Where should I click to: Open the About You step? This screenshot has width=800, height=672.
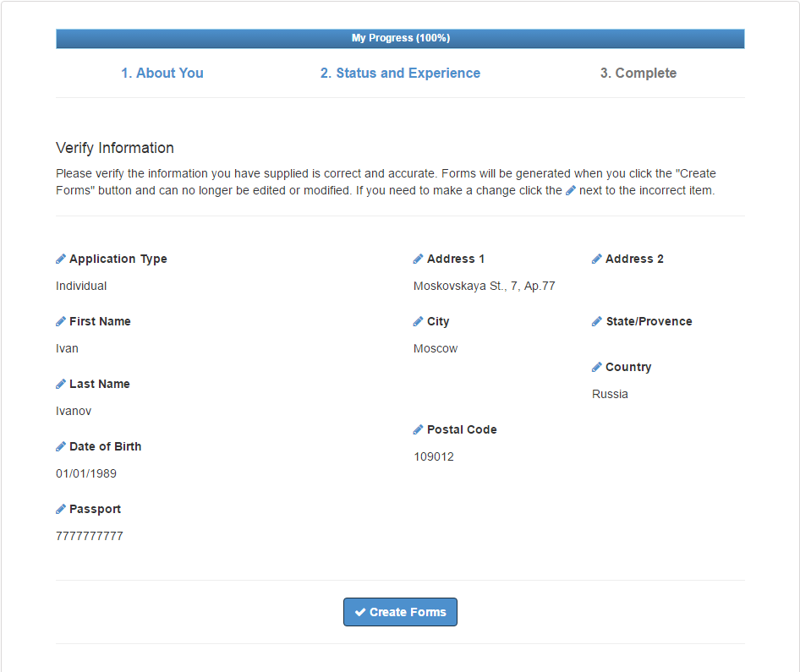tap(162, 73)
